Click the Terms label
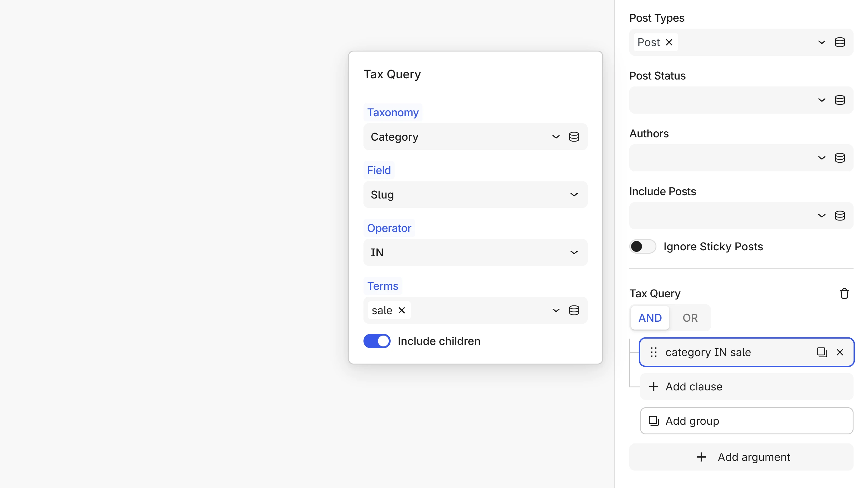 [x=383, y=286]
